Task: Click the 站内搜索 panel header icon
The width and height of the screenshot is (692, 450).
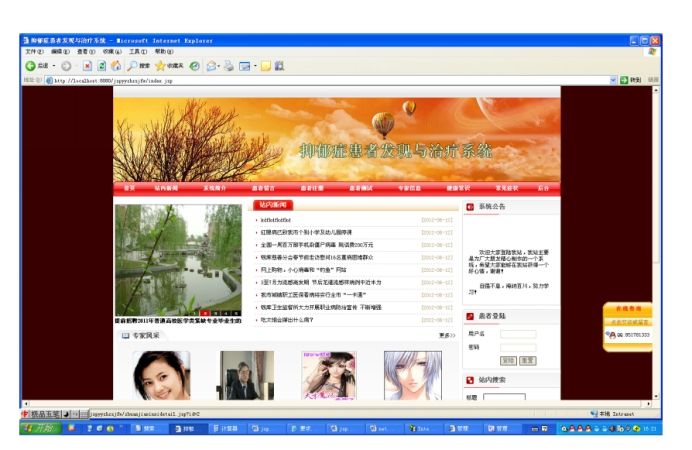Action: coord(470,380)
